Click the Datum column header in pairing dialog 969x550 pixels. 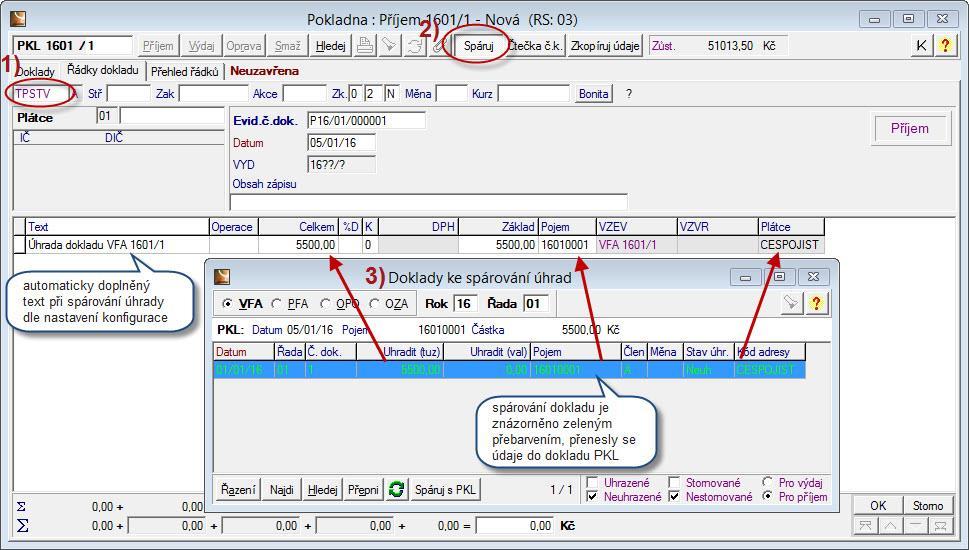(243, 352)
